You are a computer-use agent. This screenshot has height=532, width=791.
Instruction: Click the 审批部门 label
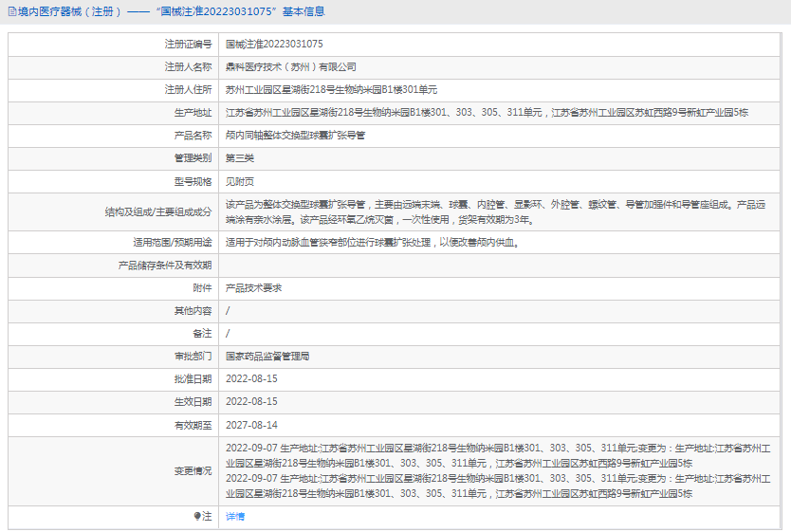coord(193,356)
